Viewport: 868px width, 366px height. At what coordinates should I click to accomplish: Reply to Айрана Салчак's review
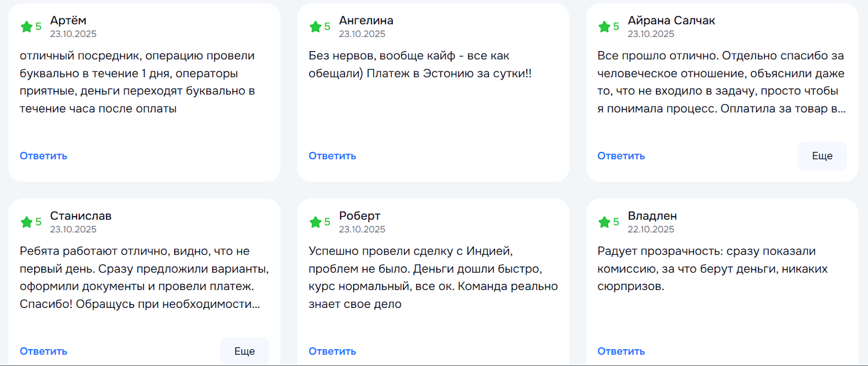tap(621, 156)
